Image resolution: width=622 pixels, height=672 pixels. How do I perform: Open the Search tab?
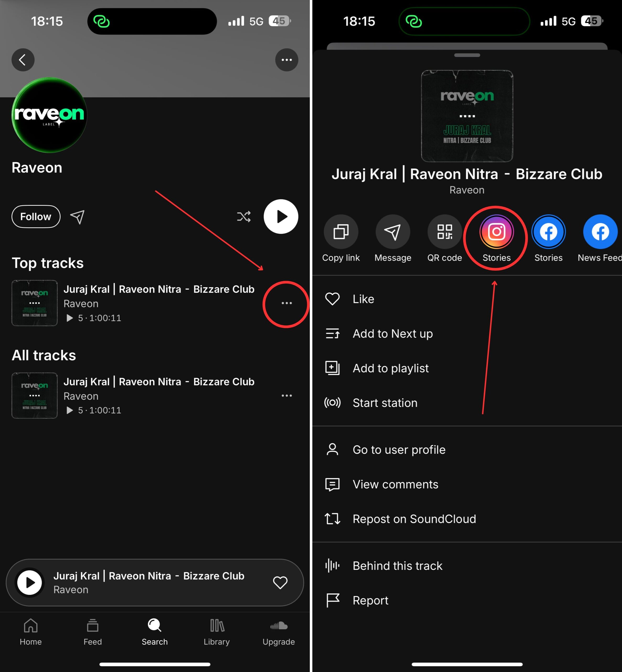[x=155, y=632]
